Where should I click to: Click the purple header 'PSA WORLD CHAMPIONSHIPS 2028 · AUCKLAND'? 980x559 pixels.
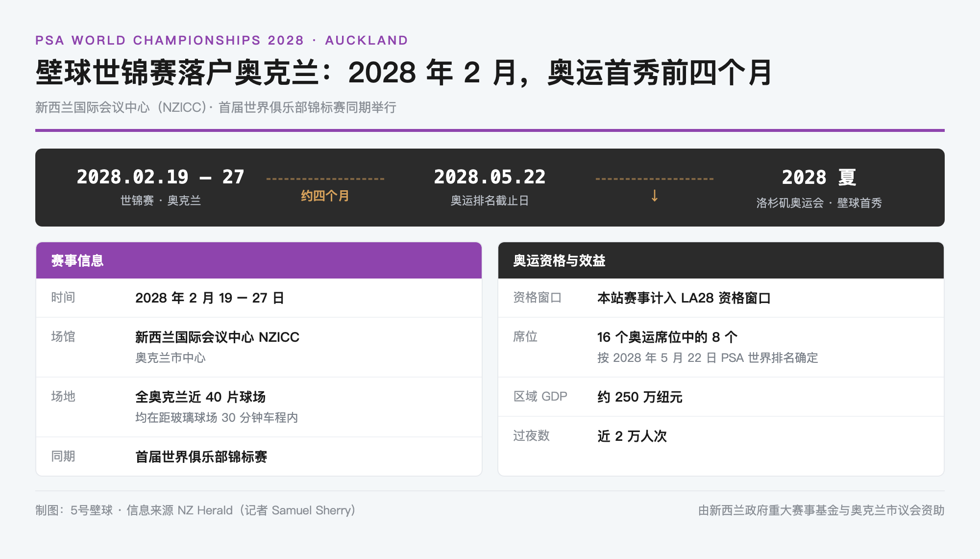click(221, 40)
